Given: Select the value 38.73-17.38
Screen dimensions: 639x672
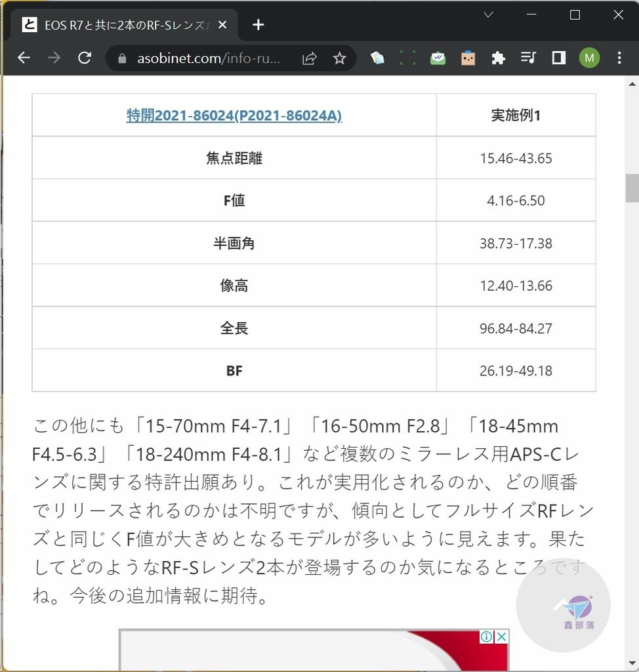Looking at the screenshot, I should tap(516, 243).
